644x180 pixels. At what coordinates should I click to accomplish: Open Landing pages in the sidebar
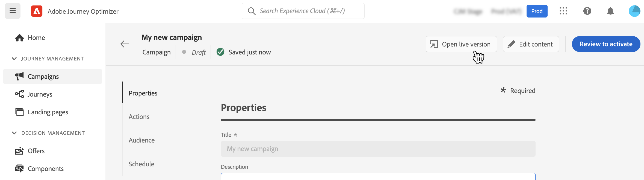[48, 112]
